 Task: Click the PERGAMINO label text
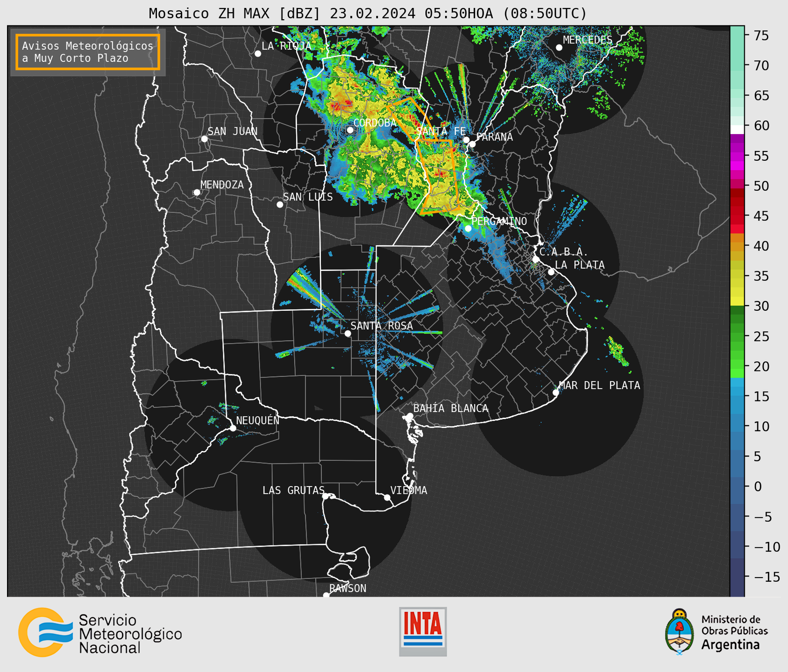499,222
